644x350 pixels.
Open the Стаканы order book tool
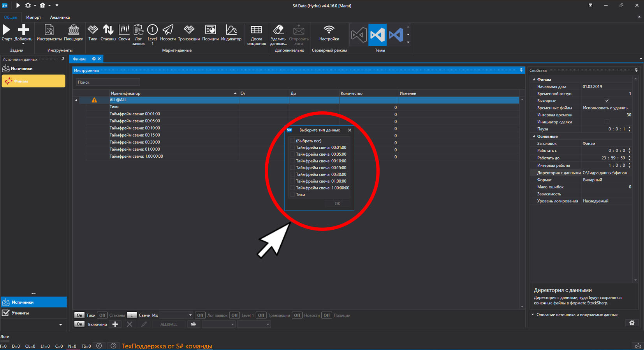click(108, 30)
